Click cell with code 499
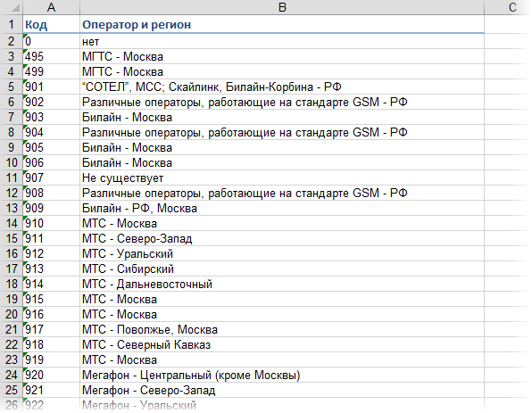The width and height of the screenshot is (532, 413). click(51, 71)
